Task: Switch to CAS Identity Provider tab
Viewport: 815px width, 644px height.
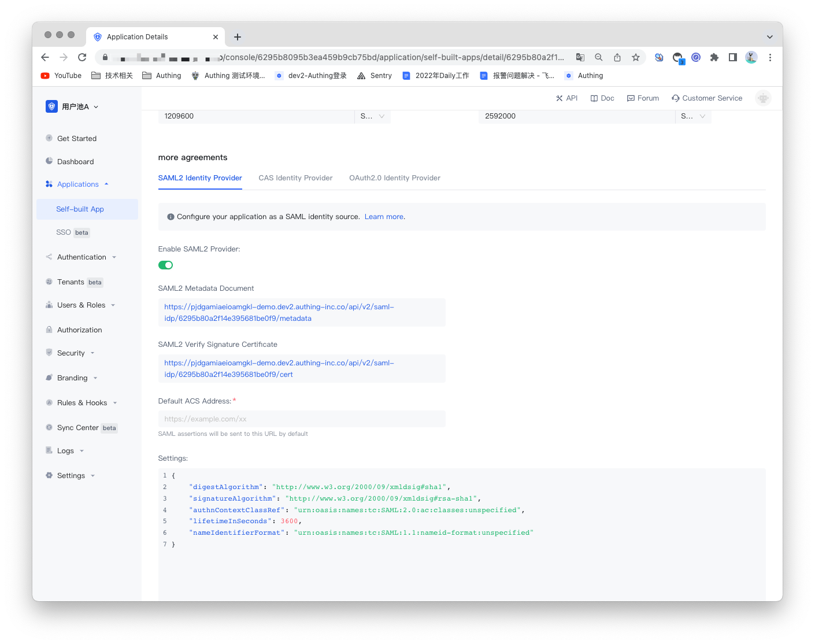Action: pyautogui.click(x=295, y=177)
